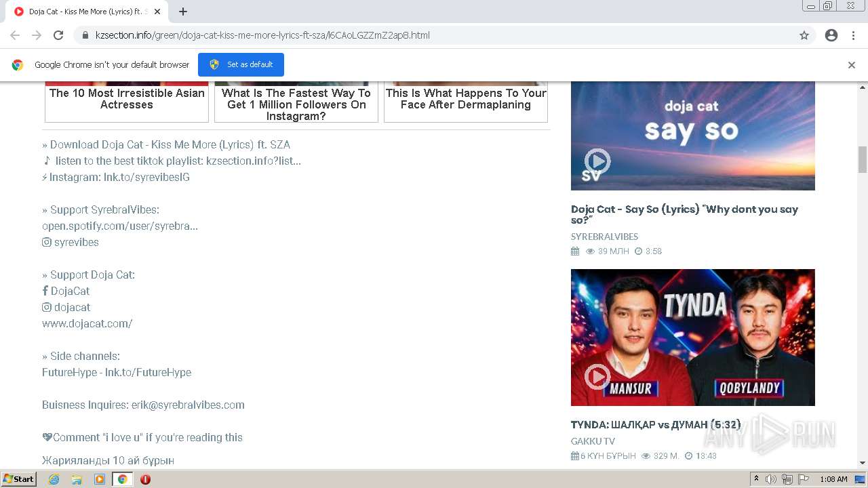Click the 1:08 AM taskbar clock
The image size is (868, 488).
pyautogui.click(x=833, y=479)
